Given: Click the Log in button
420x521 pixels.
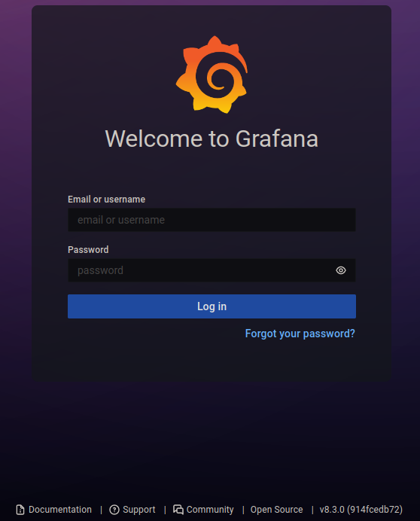Looking at the screenshot, I should (212, 306).
